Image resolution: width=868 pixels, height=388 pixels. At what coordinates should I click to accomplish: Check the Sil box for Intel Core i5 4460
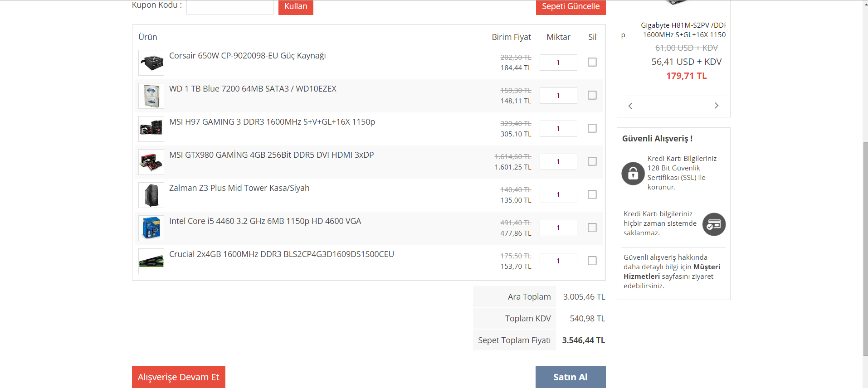tap(592, 228)
